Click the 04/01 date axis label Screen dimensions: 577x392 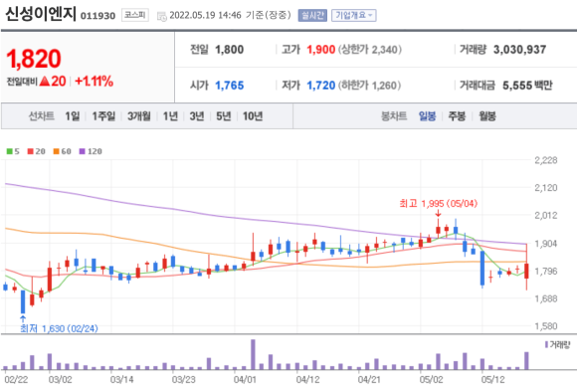pyautogui.click(x=245, y=379)
